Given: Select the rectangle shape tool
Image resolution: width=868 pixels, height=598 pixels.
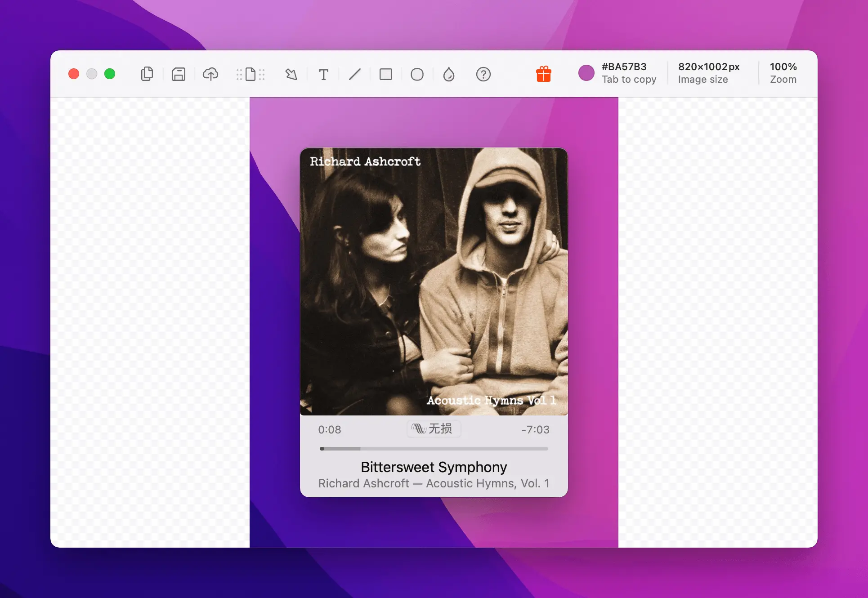Looking at the screenshot, I should [386, 74].
